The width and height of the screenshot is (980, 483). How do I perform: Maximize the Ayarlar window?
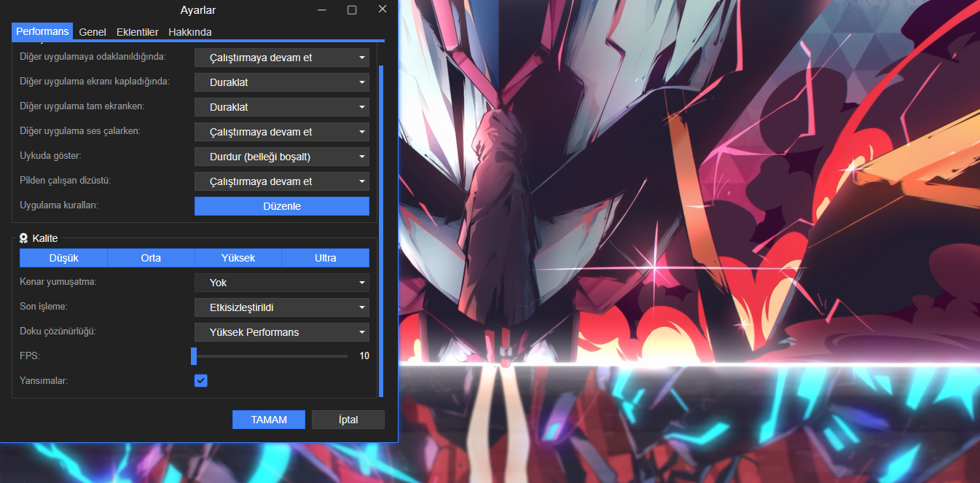point(352,10)
